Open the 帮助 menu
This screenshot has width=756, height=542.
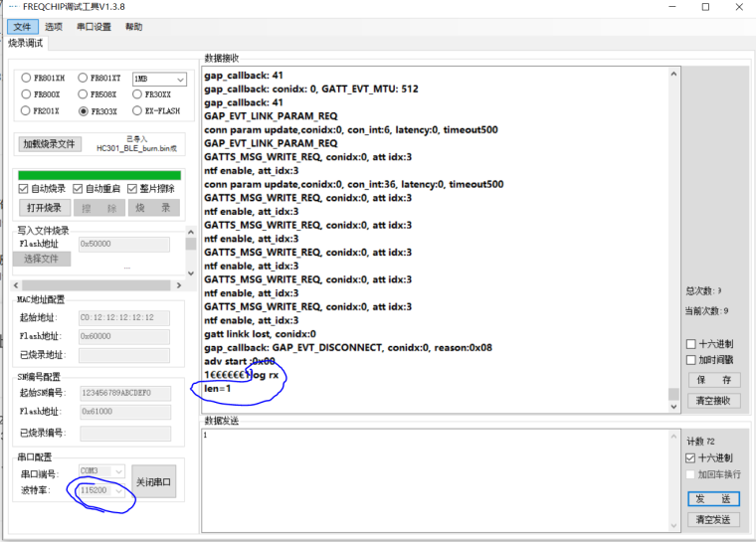point(133,26)
